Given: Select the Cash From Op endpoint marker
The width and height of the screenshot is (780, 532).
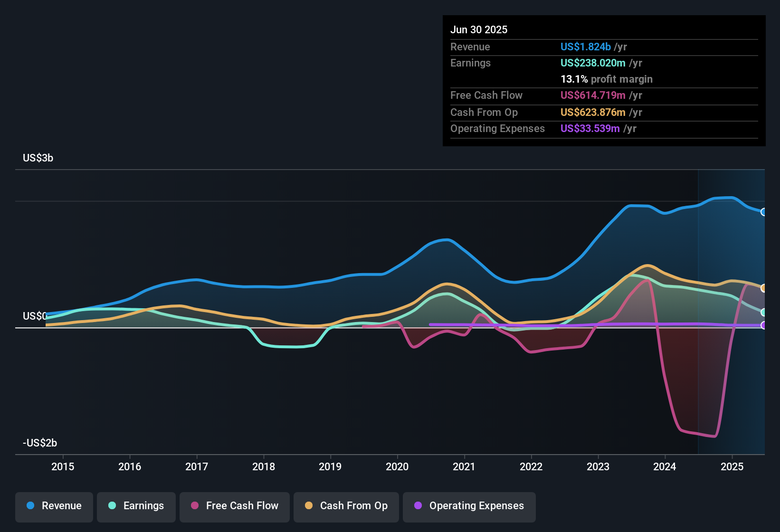Looking at the screenshot, I should pyautogui.click(x=764, y=287).
